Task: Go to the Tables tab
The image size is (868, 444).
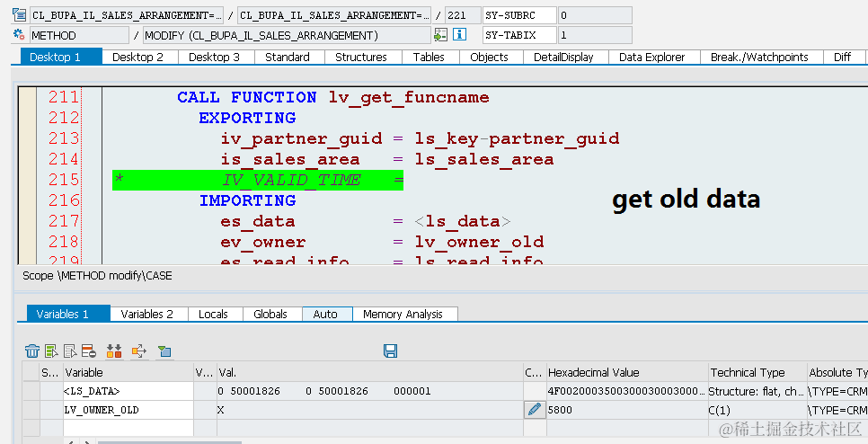Action: (x=429, y=57)
